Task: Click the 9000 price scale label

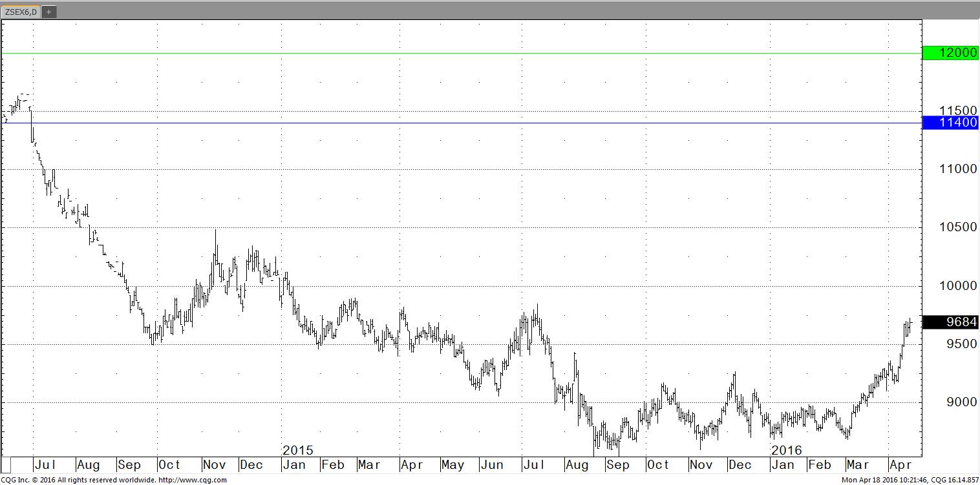Action: [957, 402]
